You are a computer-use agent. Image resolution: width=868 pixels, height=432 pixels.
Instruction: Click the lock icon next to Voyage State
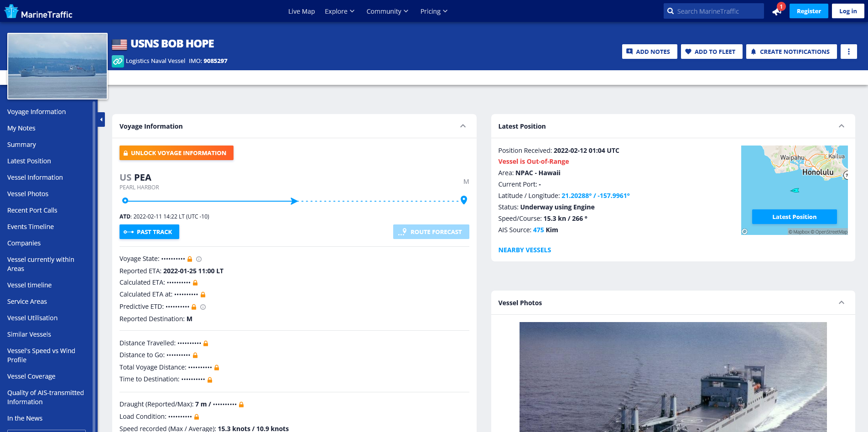point(190,259)
